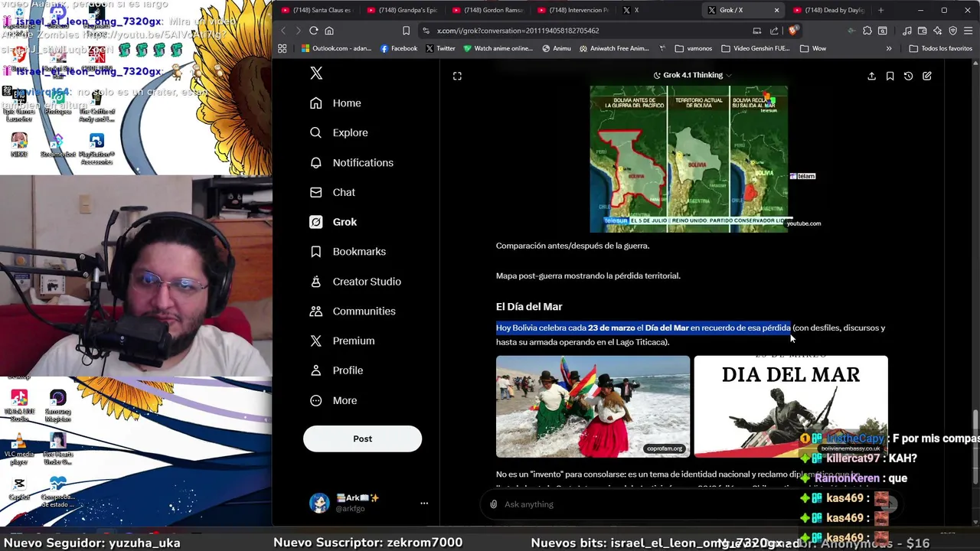Viewport: 980px width, 551px height.
Task: Click the X logo in the sidebar
Action: pyautogui.click(x=316, y=73)
